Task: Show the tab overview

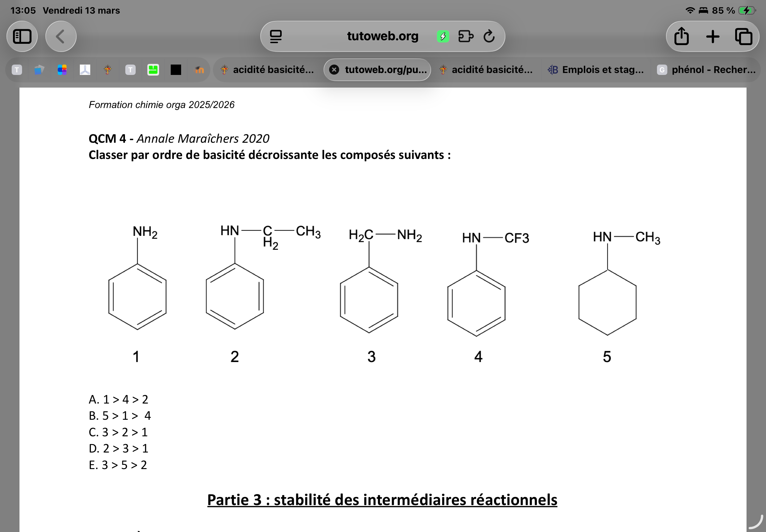Action: 743,36
